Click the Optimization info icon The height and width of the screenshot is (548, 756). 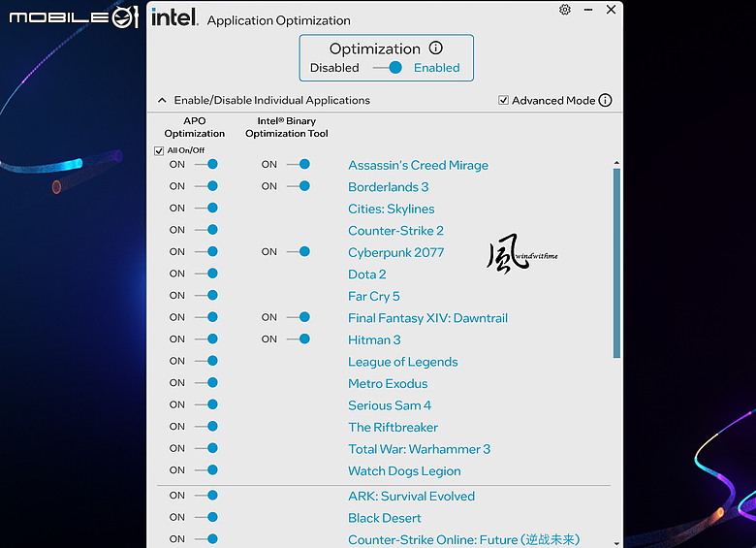435,48
